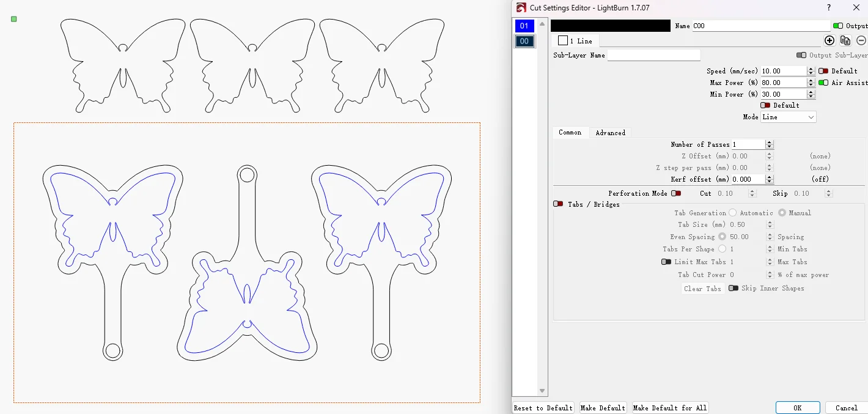
Task: Cancel the Cut Settings Editor
Action: pyautogui.click(x=847, y=408)
